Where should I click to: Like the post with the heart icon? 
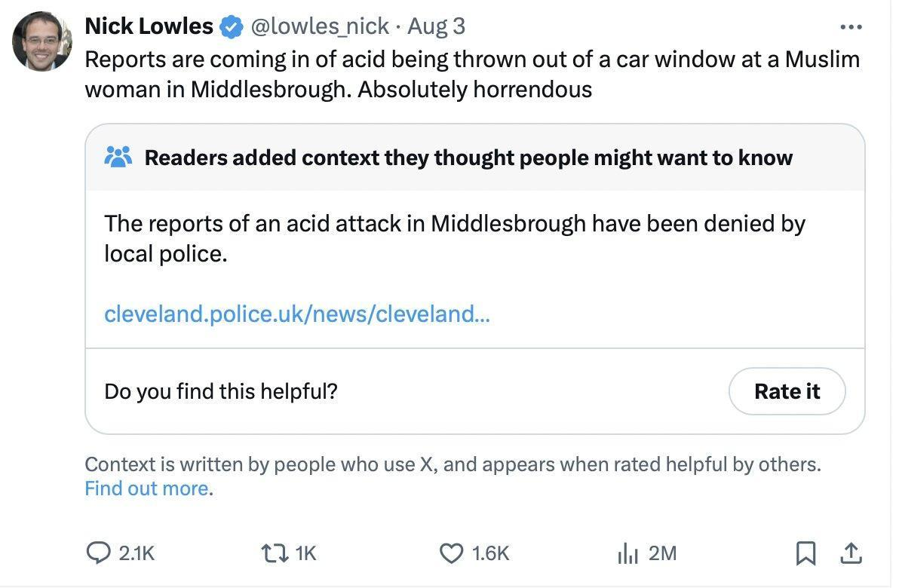tap(451, 554)
